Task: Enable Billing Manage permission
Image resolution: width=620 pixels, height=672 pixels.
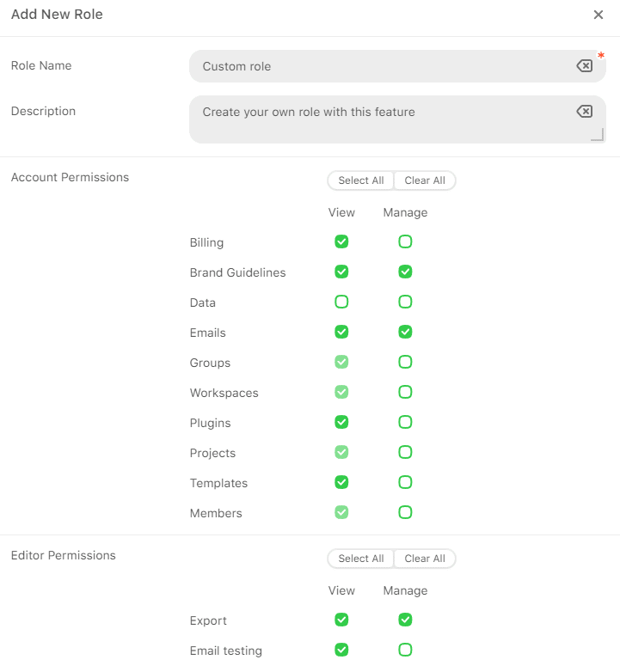Action: tap(405, 241)
